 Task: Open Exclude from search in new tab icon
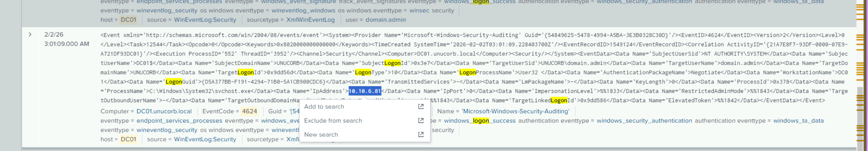coord(420,120)
